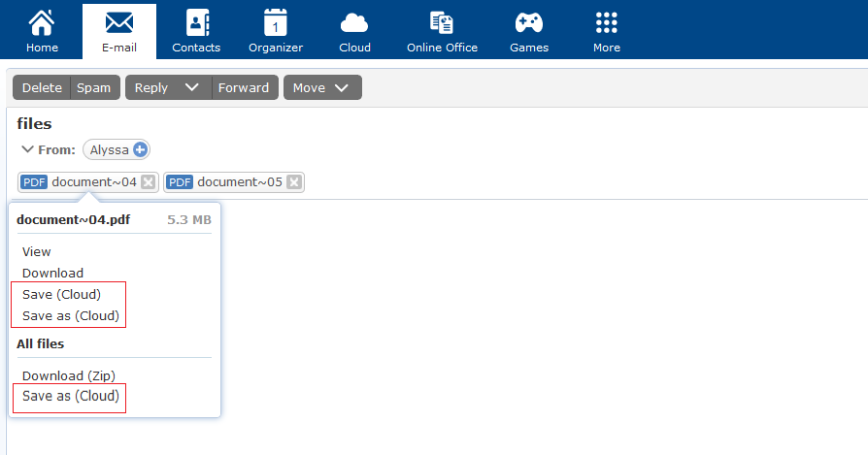Open Contacts address book icon

tap(196, 22)
